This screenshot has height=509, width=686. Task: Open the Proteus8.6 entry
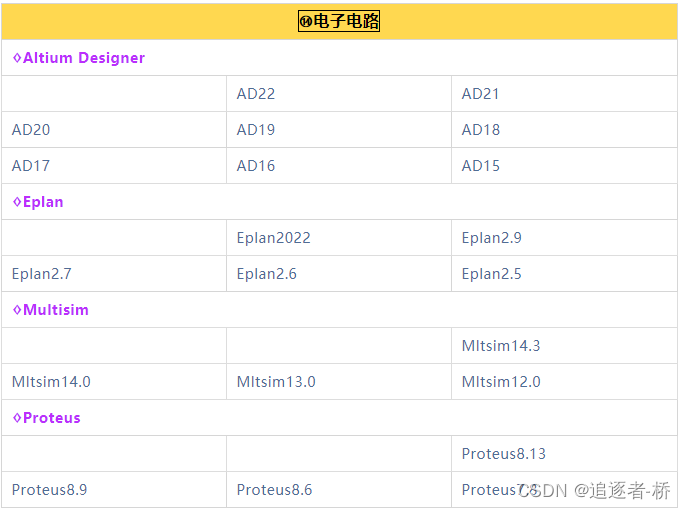pyautogui.click(x=274, y=490)
